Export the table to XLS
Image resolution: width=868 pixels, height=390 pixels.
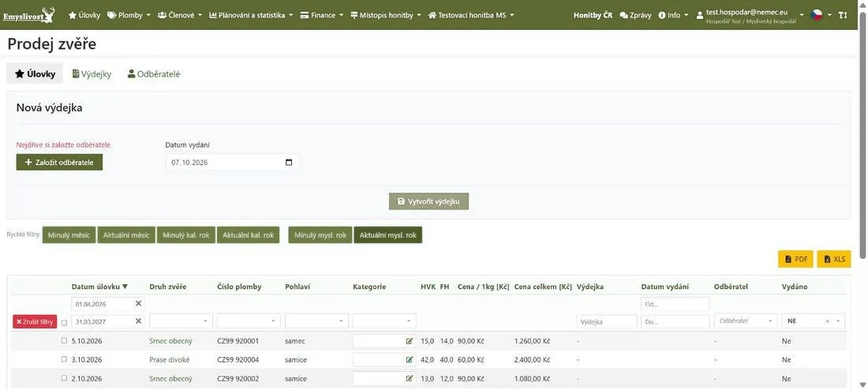pos(834,259)
